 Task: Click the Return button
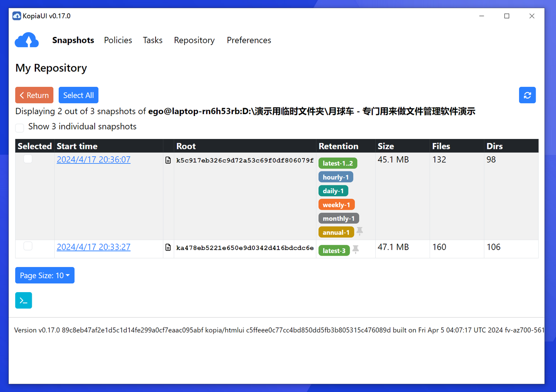(x=34, y=95)
